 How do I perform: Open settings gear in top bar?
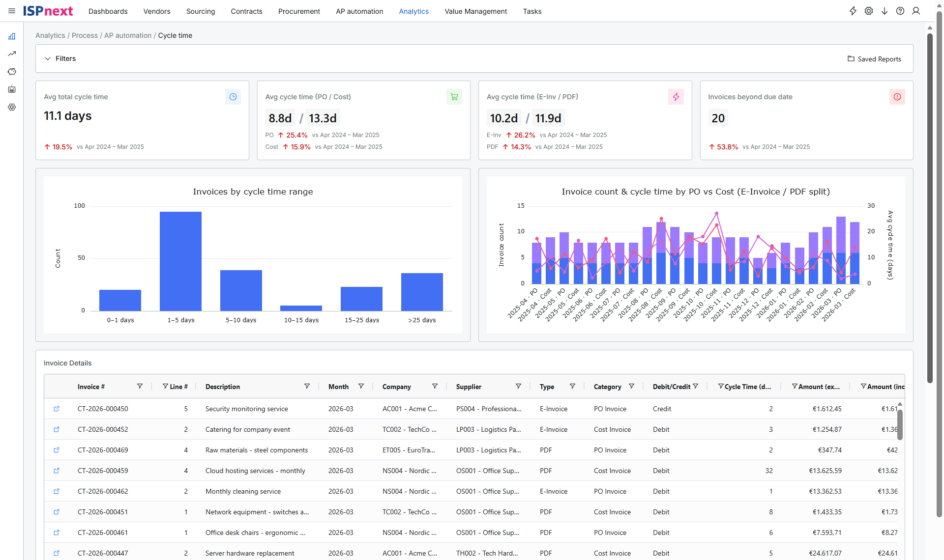click(869, 11)
